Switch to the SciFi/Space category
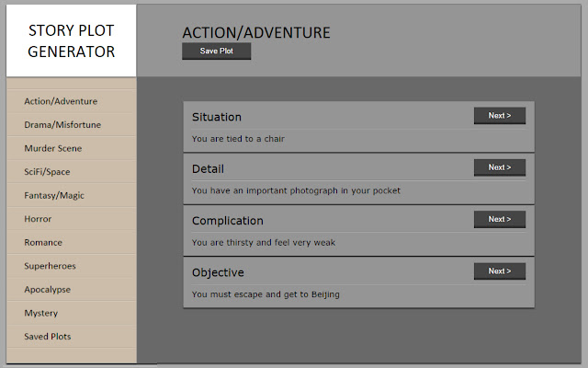588x368 pixels. point(48,172)
